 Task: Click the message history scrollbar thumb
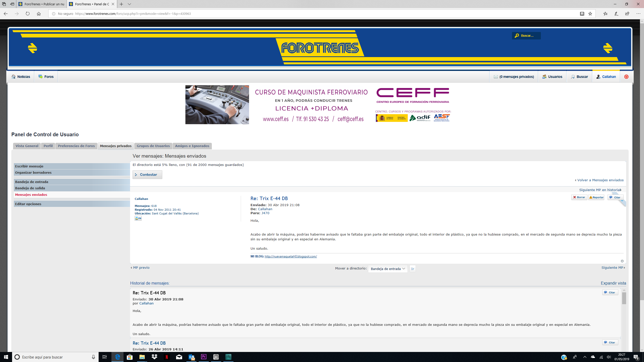point(624,298)
